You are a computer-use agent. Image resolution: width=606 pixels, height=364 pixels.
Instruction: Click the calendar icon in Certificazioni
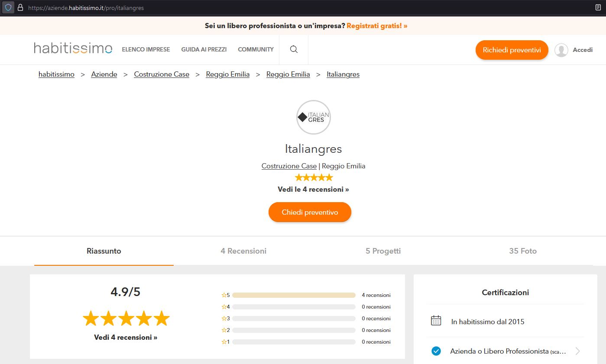436,321
